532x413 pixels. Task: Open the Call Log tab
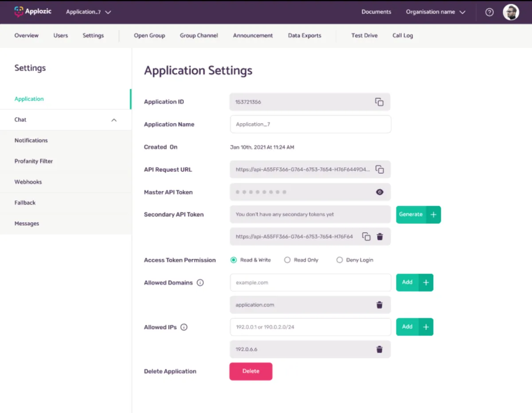[403, 35]
